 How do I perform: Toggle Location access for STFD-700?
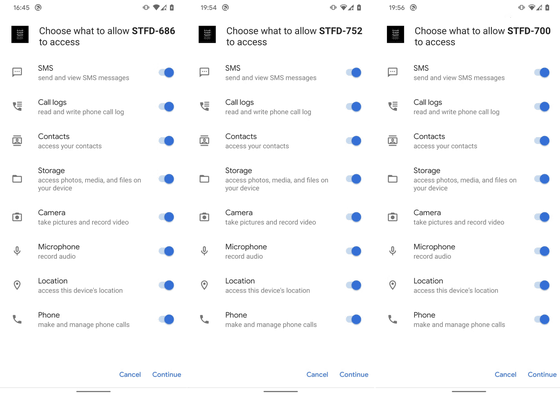point(542,285)
